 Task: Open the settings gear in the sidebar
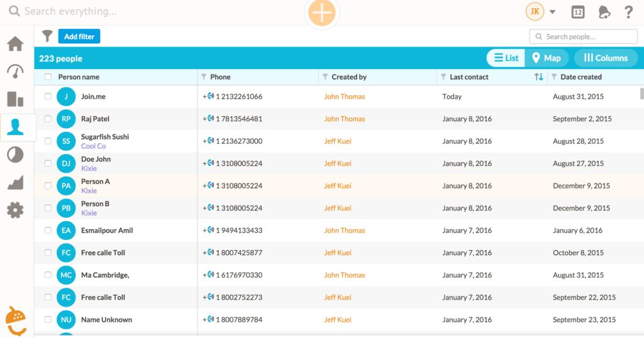coord(15,210)
